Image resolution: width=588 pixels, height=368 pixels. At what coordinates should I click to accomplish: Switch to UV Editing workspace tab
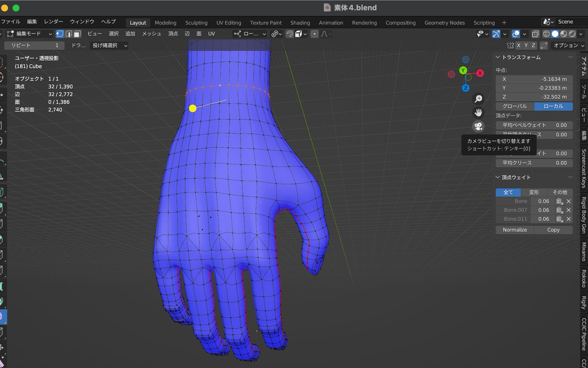click(229, 23)
